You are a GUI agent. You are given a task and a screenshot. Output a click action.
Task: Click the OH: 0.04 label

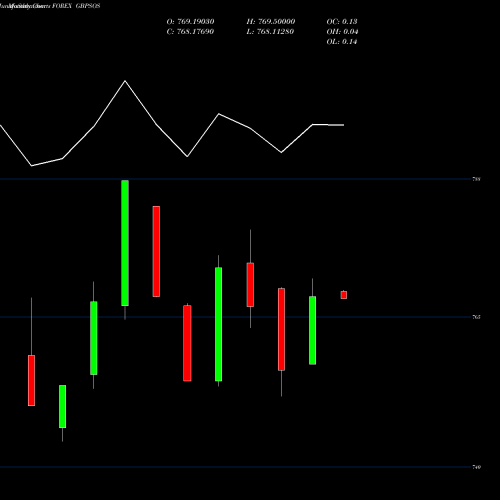342,32
